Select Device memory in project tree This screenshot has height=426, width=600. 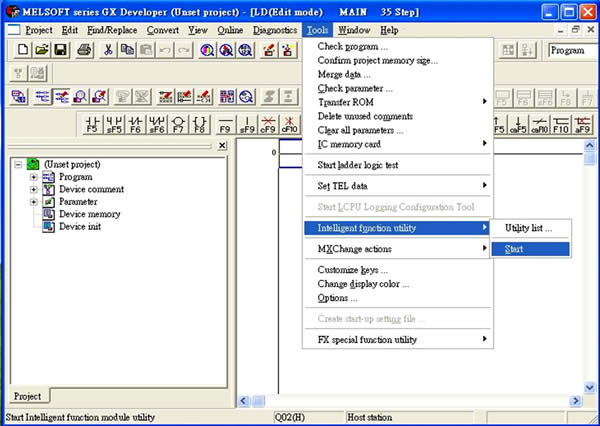click(89, 214)
